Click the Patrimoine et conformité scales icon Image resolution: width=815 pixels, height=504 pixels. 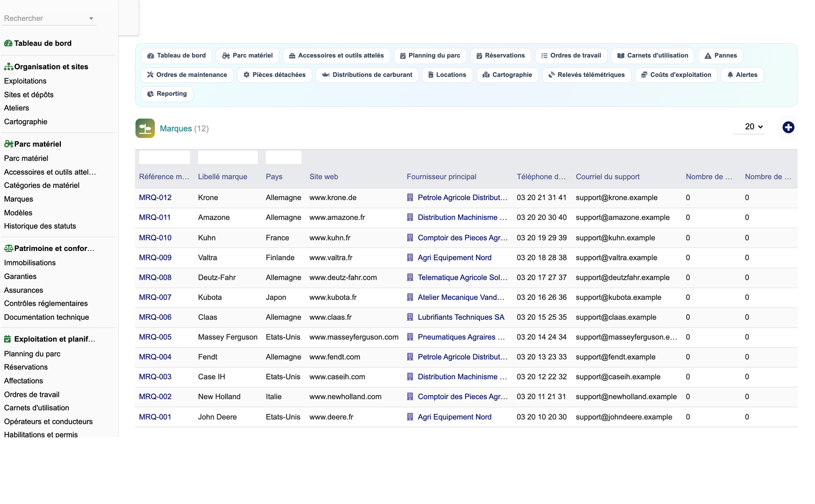[8, 248]
